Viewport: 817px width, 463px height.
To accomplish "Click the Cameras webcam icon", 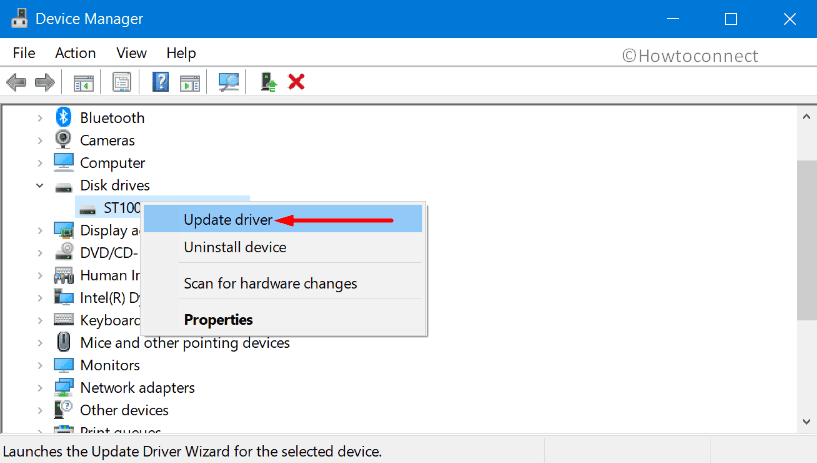I will click(x=63, y=140).
